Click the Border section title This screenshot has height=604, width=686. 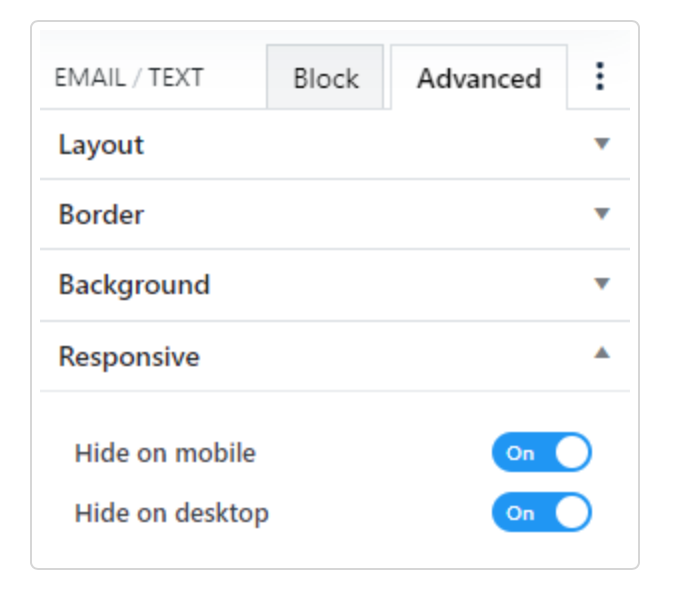point(101,215)
